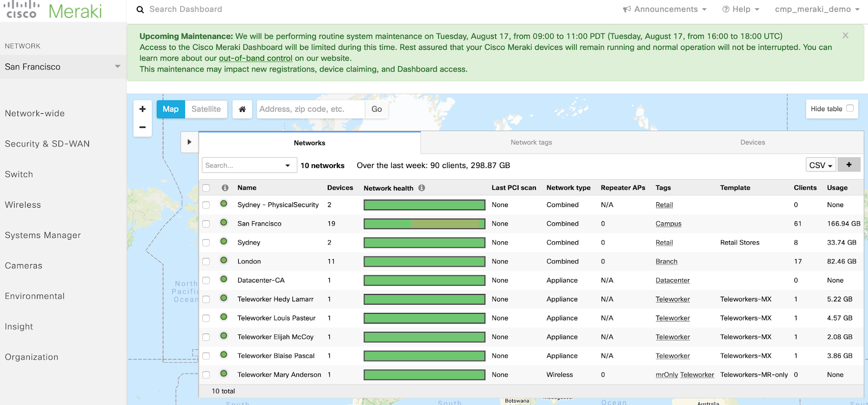Select the Map view button
Viewport: 868px width, 405px height.
170,109
